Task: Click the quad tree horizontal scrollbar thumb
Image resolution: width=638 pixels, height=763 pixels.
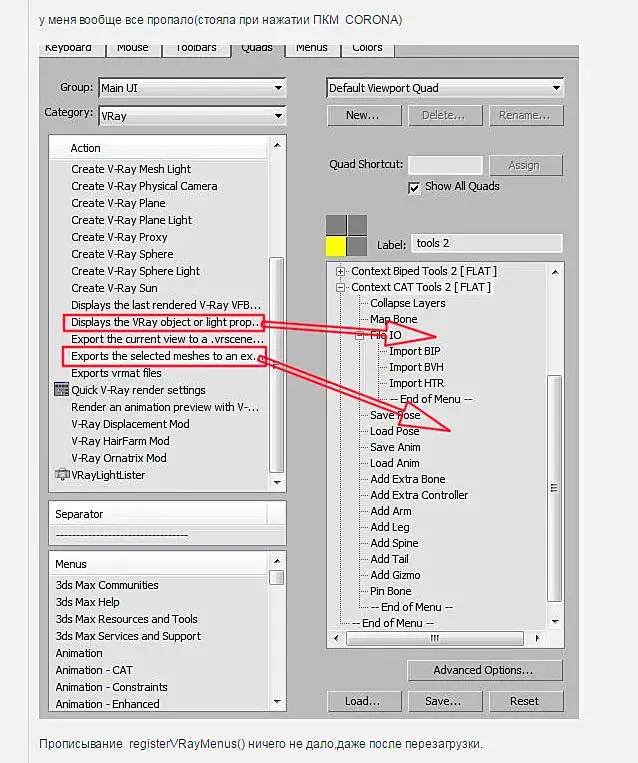Action: [435, 638]
